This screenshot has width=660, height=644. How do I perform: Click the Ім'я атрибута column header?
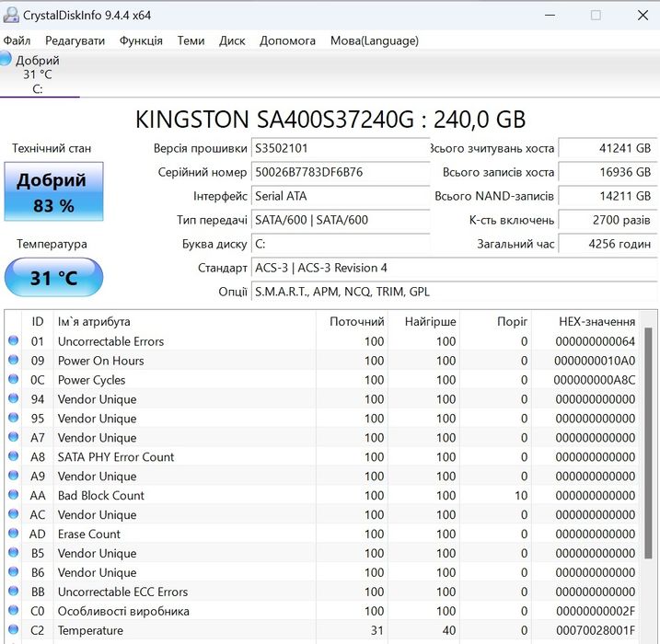(x=184, y=322)
